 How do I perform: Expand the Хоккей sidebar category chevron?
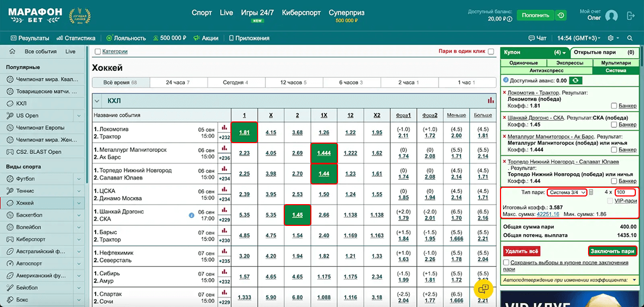point(78,203)
